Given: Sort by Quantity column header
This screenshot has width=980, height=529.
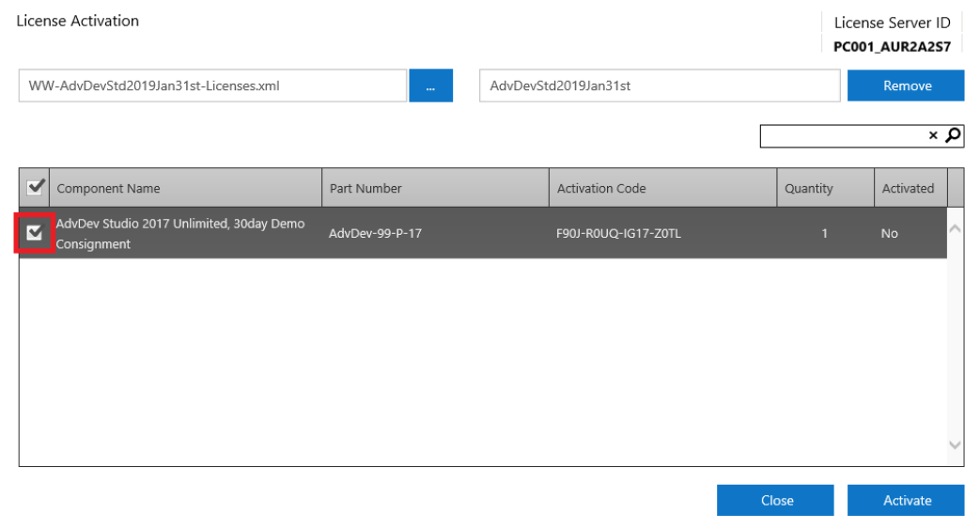Looking at the screenshot, I should (826, 188).
